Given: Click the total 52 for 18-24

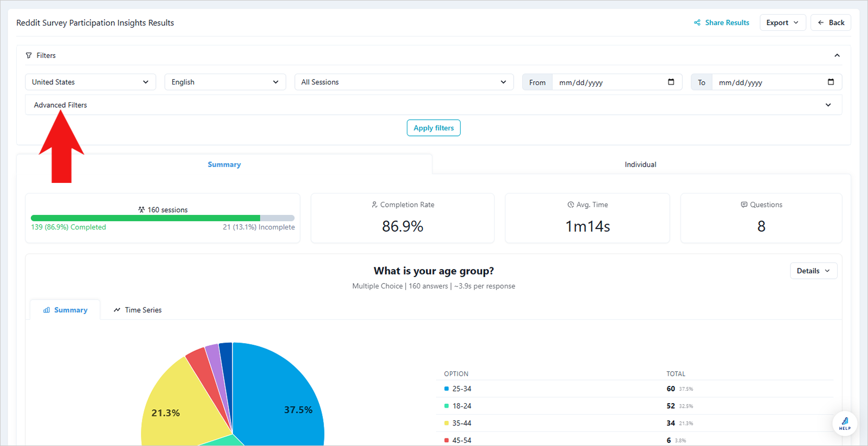Looking at the screenshot, I should click(x=671, y=406).
